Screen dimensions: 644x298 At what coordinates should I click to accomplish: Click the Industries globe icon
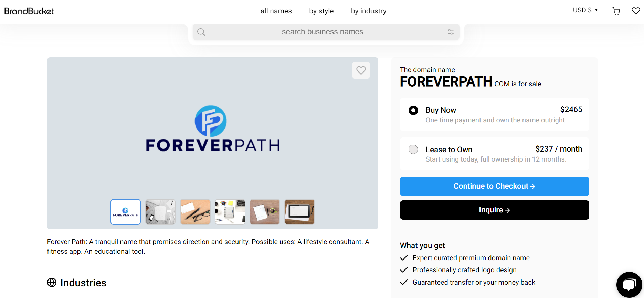pyautogui.click(x=52, y=283)
